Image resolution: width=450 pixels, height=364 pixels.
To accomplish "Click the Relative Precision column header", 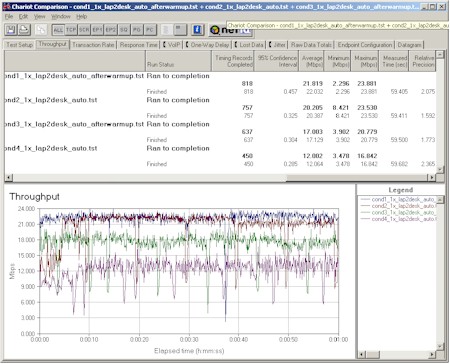I will click(423, 61).
